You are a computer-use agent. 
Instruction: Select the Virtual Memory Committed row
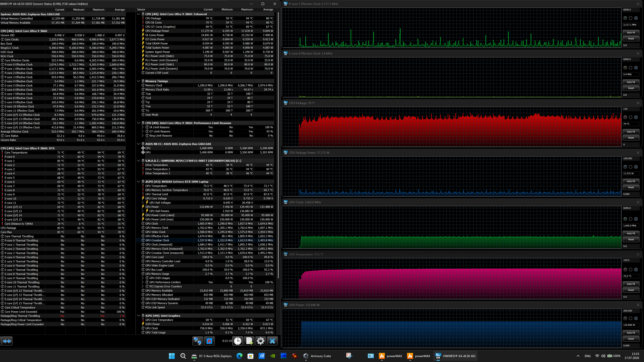(63, 18)
